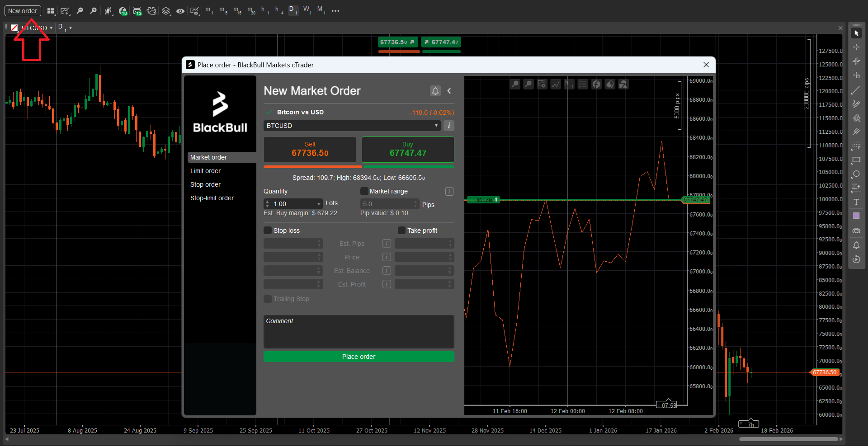Click the Est. Profit info icon
This screenshot has width=868, height=447.
pos(387,284)
